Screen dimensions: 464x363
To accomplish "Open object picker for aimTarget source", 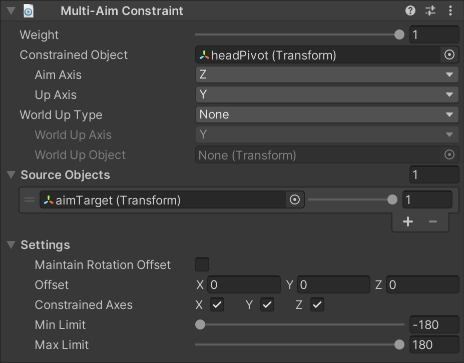I will point(295,200).
